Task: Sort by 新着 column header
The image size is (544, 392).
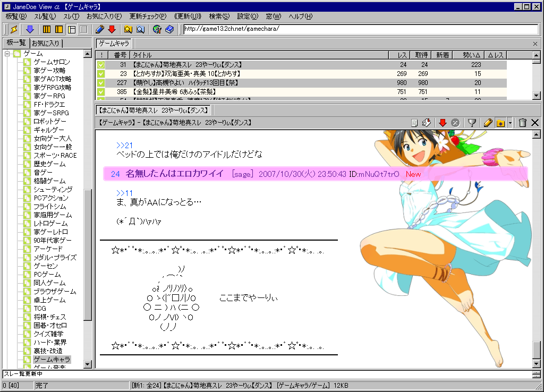Action: [442, 55]
